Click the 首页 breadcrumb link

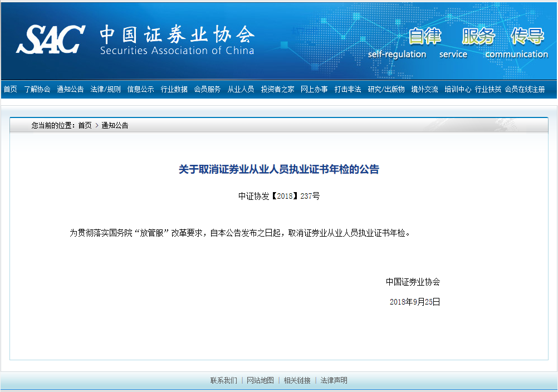pyautogui.click(x=85, y=125)
